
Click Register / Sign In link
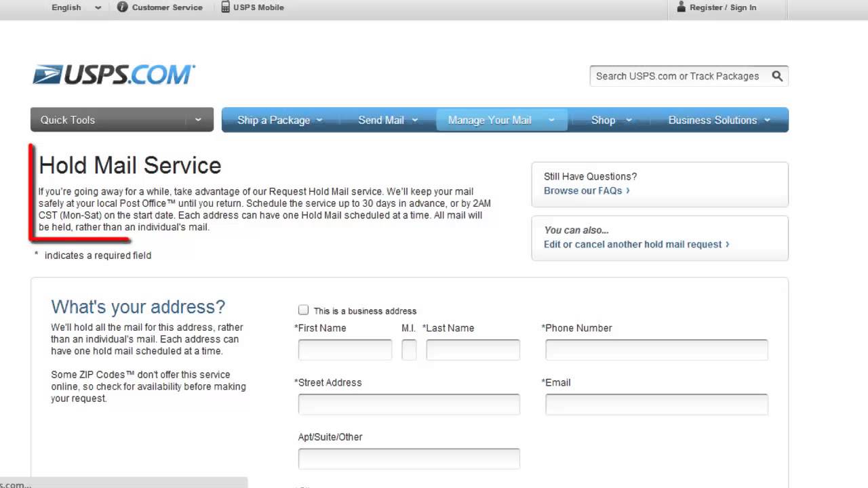point(723,7)
